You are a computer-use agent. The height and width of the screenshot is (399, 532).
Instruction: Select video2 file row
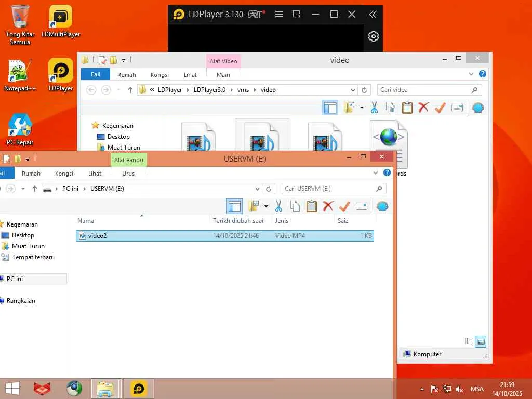point(225,236)
